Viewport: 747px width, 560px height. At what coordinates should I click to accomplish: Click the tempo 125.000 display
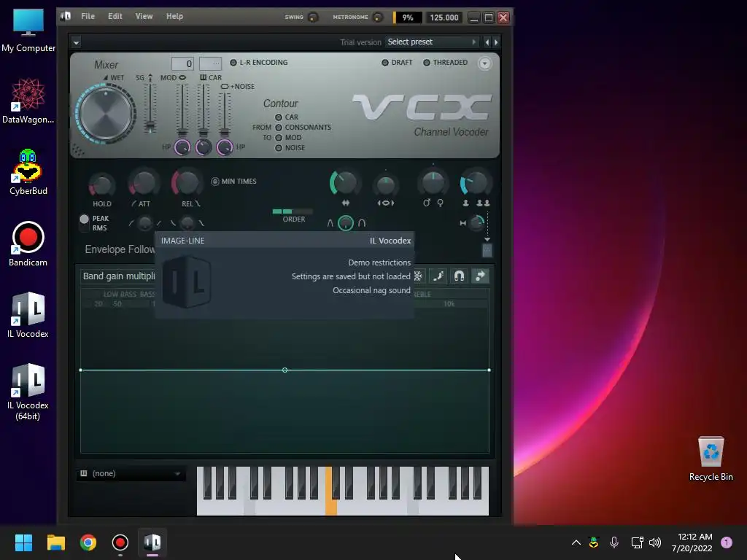(444, 17)
